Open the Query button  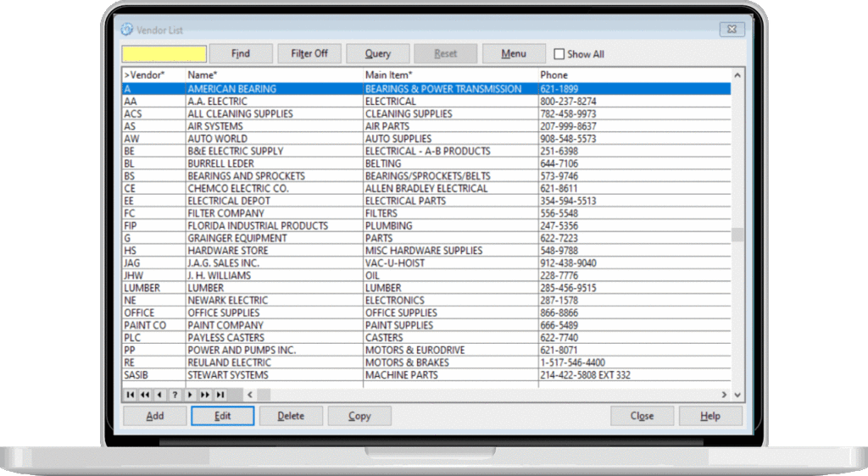point(377,53)
